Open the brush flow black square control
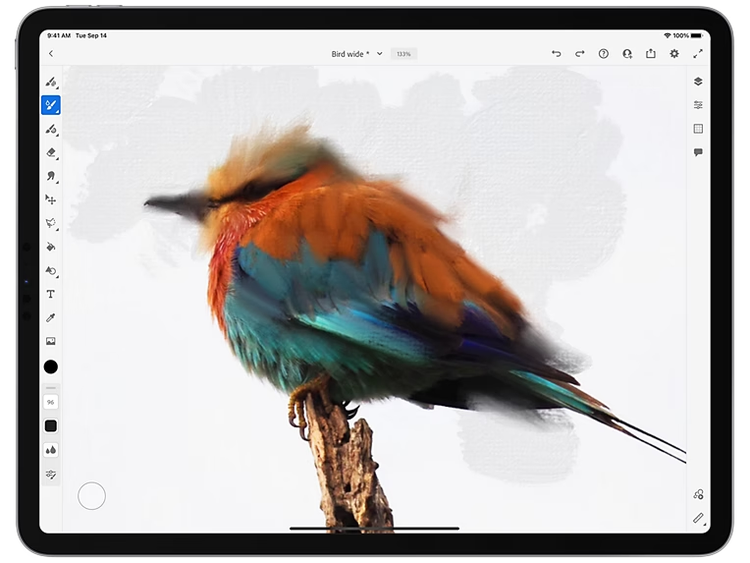 pyautogui.click(x=51, y=426)
